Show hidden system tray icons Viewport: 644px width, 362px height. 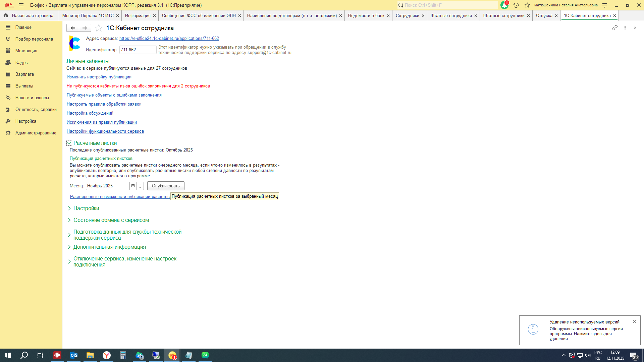pos(564,355)
